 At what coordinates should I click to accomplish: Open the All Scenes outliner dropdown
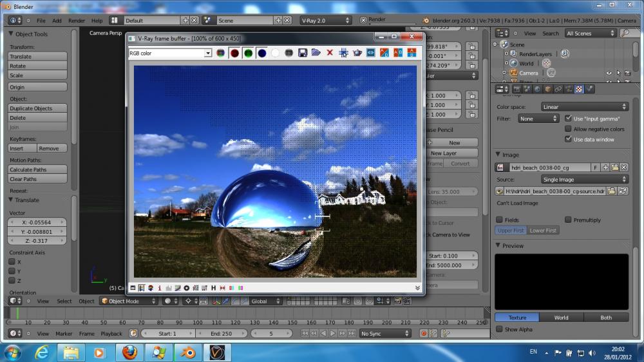coord(590,33)
